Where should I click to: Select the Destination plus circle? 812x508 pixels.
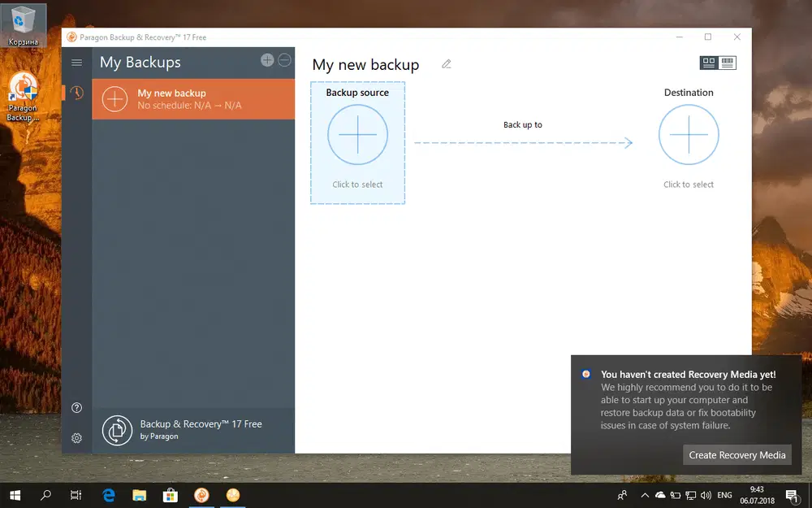pos(689,135)
